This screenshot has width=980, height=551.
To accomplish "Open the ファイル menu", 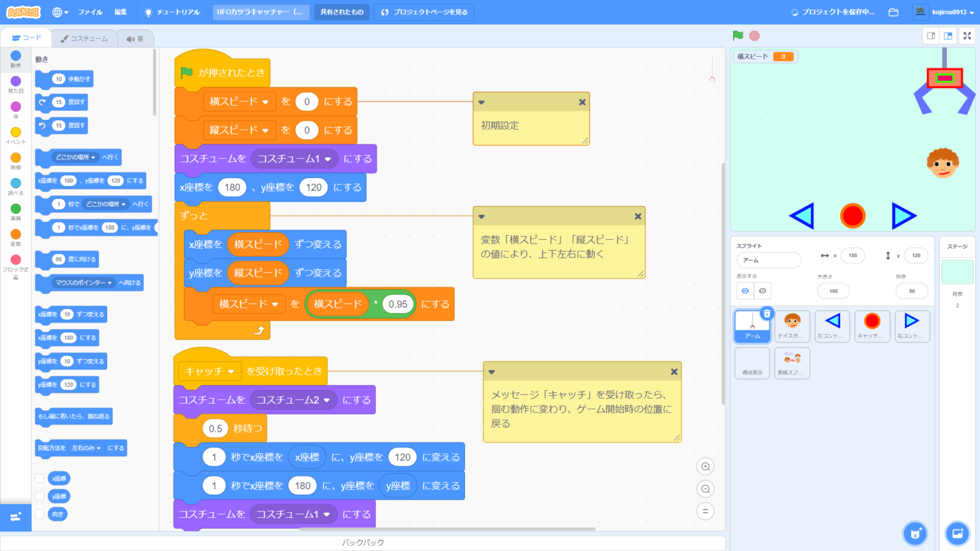I will (x=91, y=11).
